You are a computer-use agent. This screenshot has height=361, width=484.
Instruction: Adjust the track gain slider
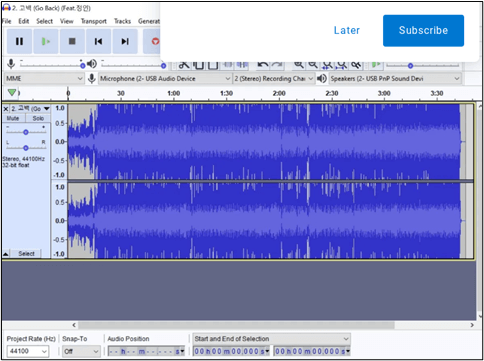[x=26, y=132]
